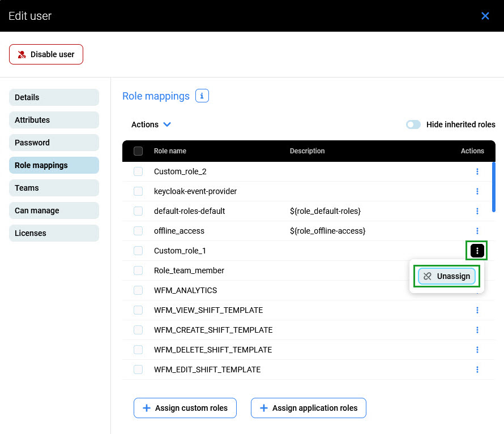Click the blue table scrollbar
504x434 pixels.
(494, 187)
